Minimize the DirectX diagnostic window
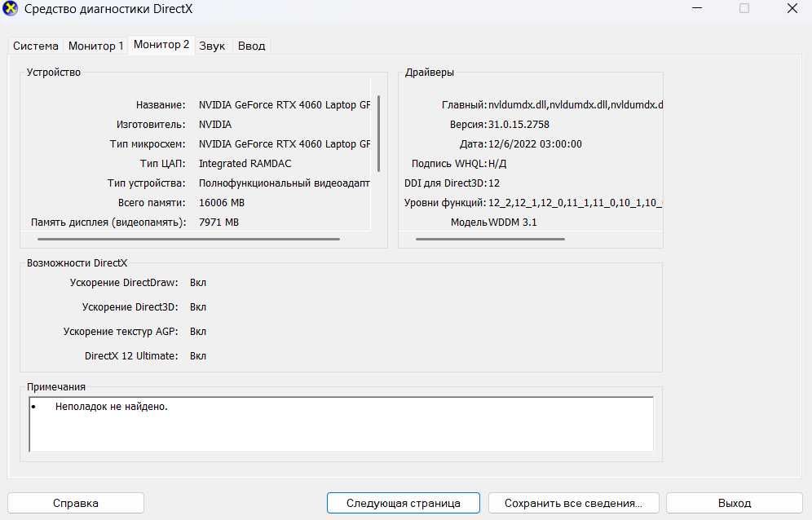Viewport: 812px width, 520px height. 696,8
